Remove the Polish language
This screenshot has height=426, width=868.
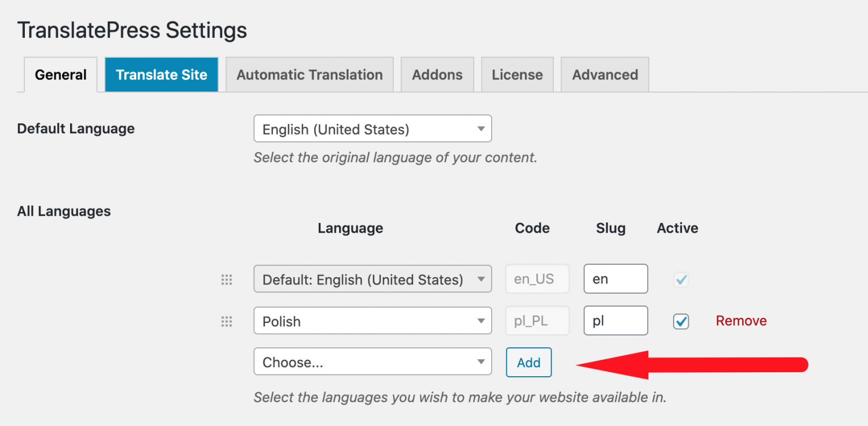[741, 320]
